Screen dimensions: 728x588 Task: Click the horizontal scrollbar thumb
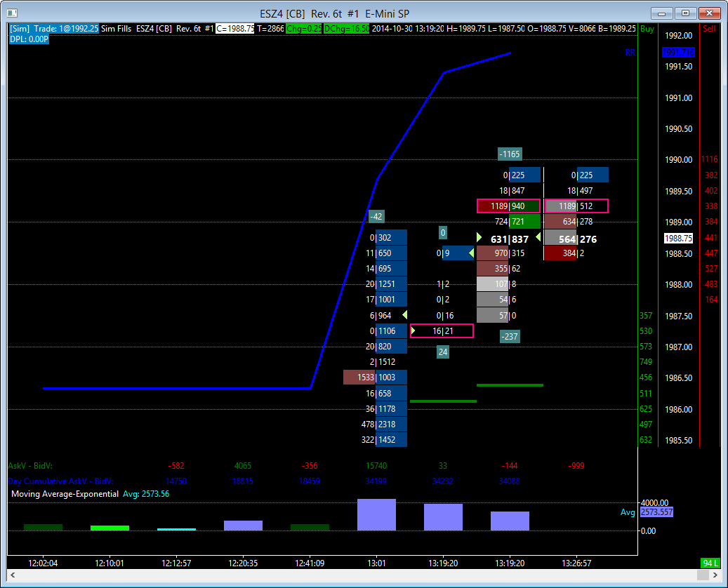pyautogui.click(x=703, y=575)
